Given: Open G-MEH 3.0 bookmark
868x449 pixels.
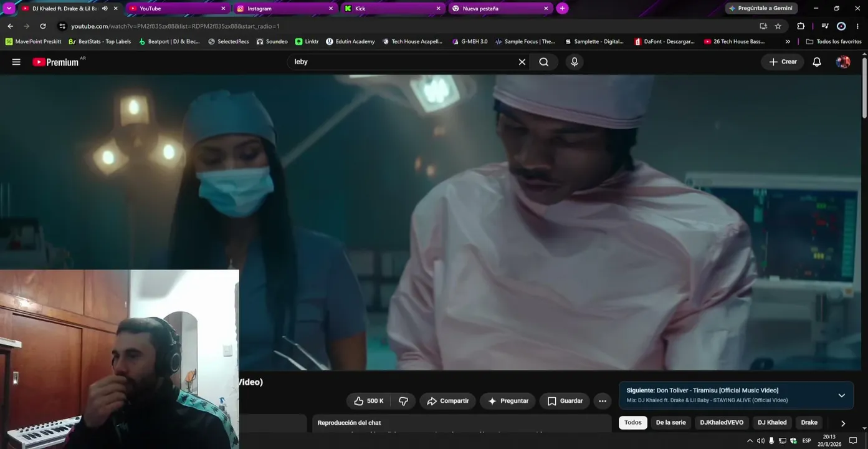Looking at the screenshot, I should point(470,42).
